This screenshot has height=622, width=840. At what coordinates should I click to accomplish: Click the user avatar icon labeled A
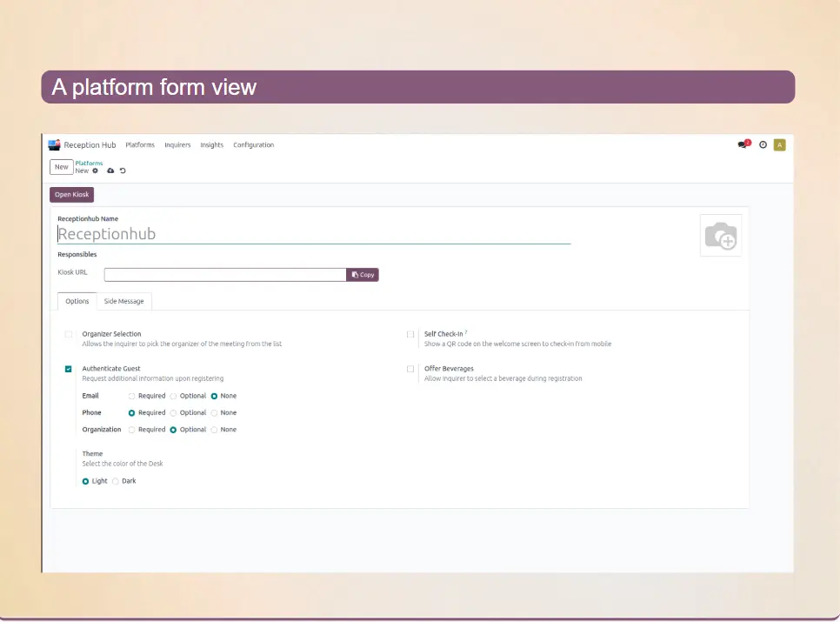pos(779,145)
